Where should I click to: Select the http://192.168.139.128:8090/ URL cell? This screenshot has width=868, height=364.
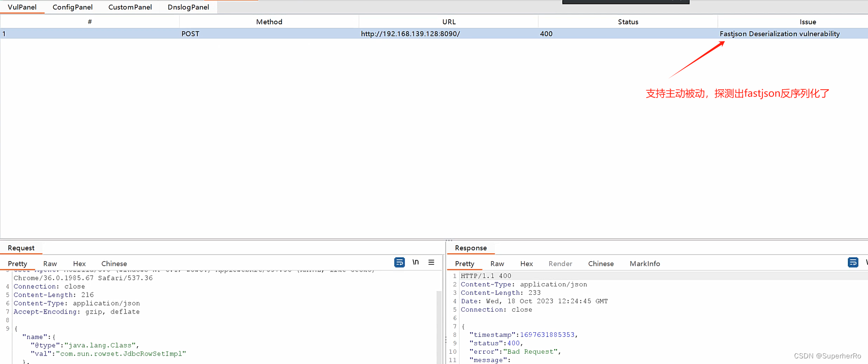tap(449, 34)
